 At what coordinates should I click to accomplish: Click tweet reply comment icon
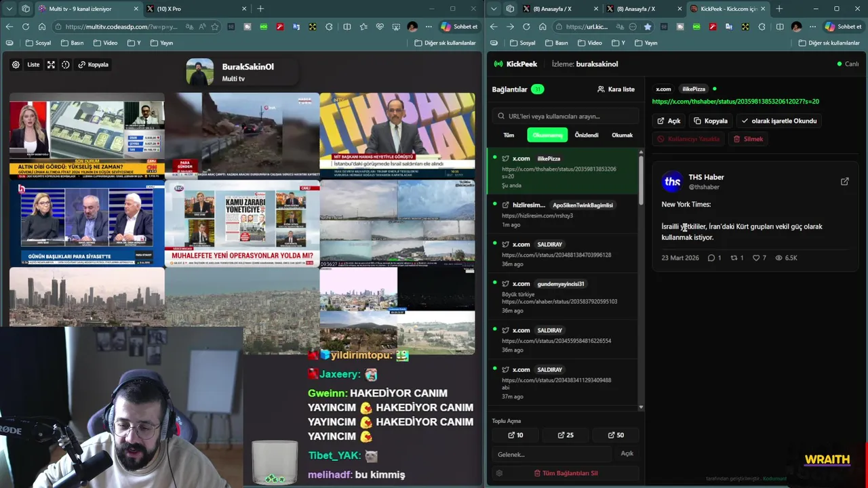tap(711, 258)
